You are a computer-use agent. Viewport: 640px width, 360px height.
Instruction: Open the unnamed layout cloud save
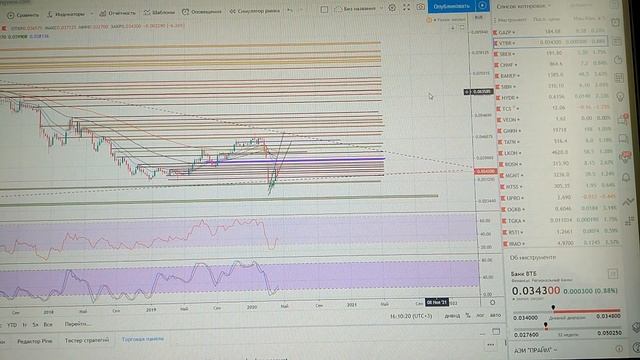click(355, 9)
